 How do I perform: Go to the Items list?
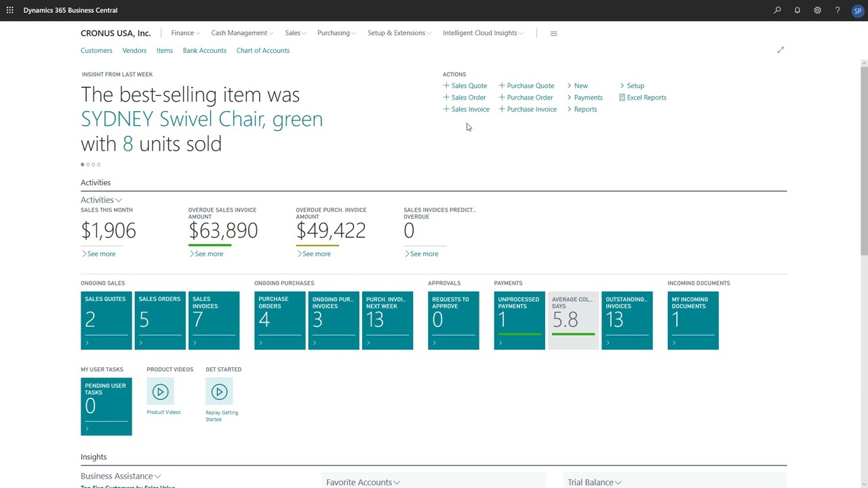pyautogui.click(x=165, y=51)
